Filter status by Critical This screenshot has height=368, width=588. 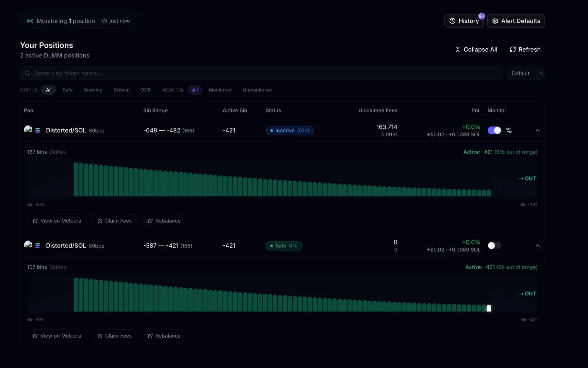click(122, 90)
